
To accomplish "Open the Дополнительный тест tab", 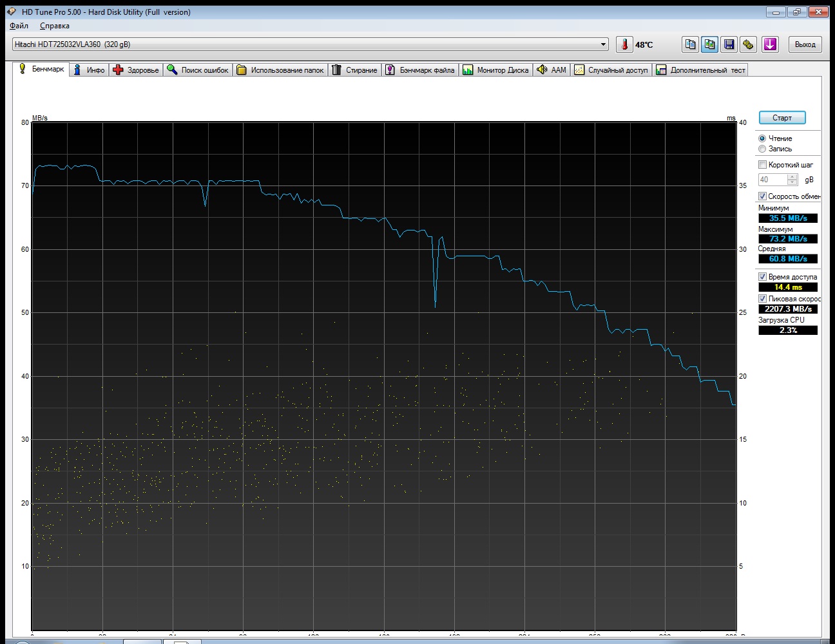I will [700, 70].
